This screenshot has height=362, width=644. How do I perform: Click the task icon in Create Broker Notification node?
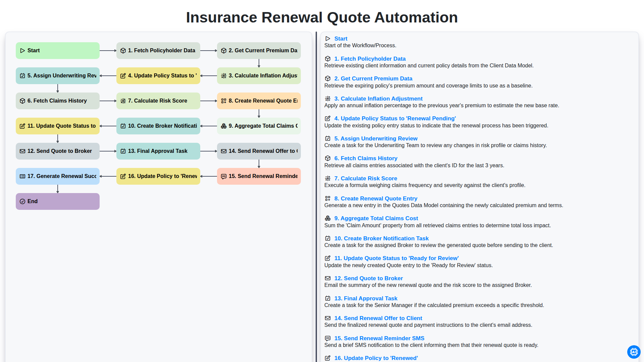[x=123, y=126]
